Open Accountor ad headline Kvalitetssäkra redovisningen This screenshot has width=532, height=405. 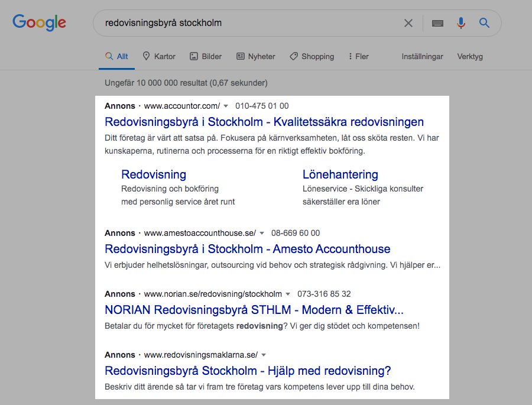coord(264,122)
